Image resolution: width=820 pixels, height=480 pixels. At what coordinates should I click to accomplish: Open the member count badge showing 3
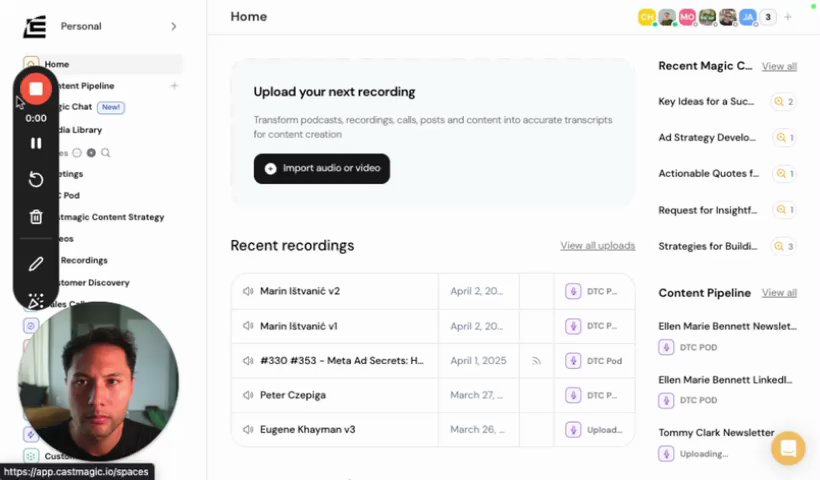[768, 17]
